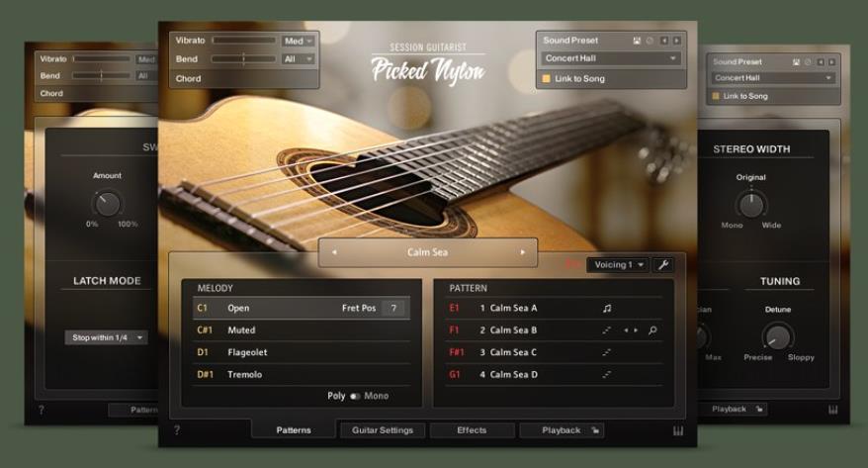Screen dimensions: 868x468
Task: Click Vibrato slider in left window
Action: pos(101,58)
